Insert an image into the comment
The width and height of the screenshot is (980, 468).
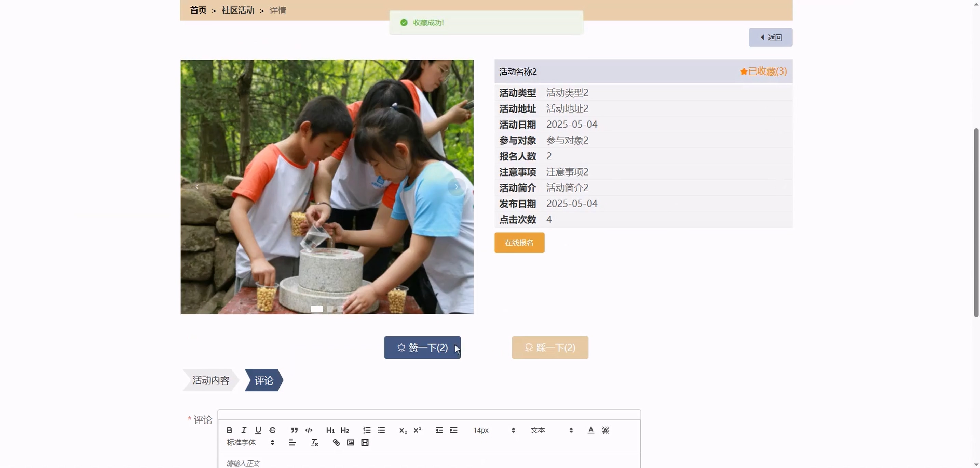point(350,442)
